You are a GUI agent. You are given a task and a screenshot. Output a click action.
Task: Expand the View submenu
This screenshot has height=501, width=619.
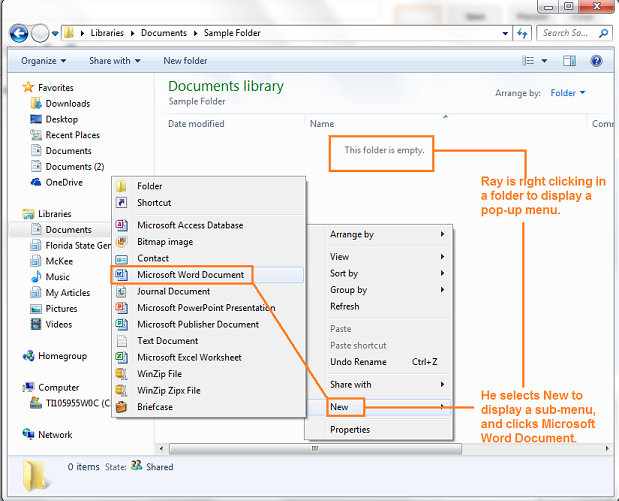[x=379, y=257]
